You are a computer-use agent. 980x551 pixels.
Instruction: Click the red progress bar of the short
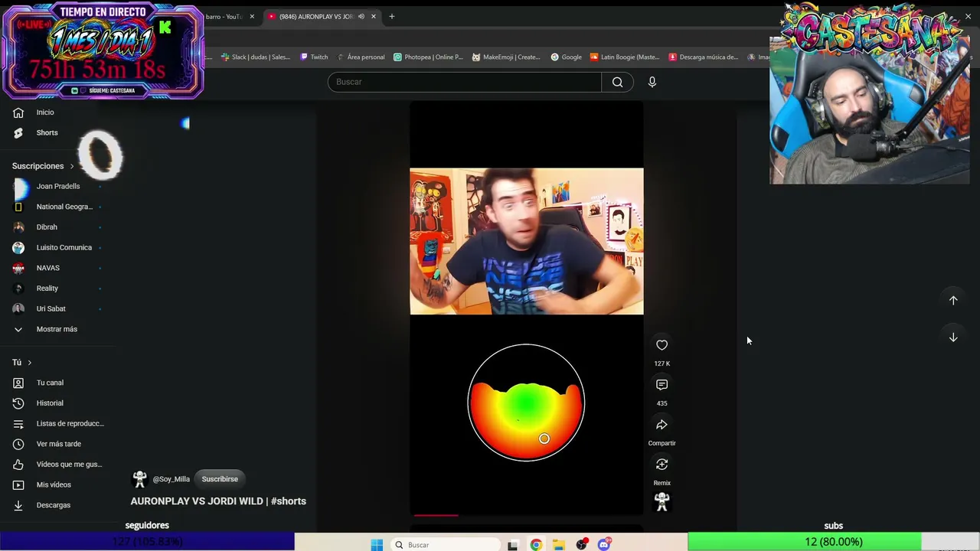click(436, 515)
